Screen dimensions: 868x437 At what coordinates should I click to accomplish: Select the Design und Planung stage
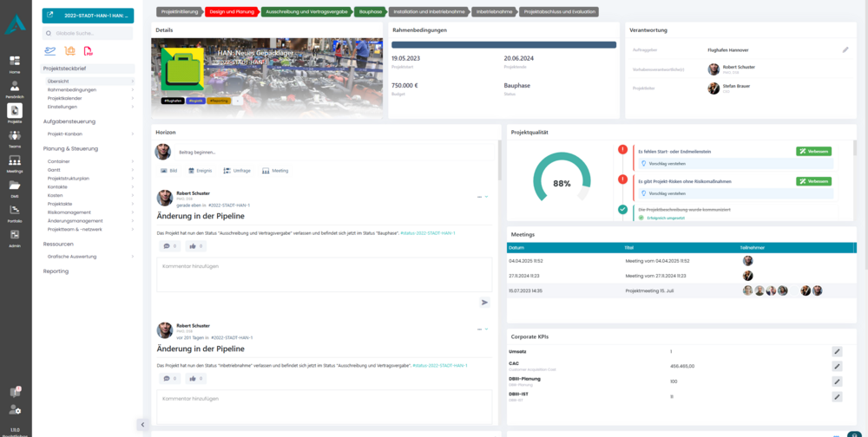(232, 12)
